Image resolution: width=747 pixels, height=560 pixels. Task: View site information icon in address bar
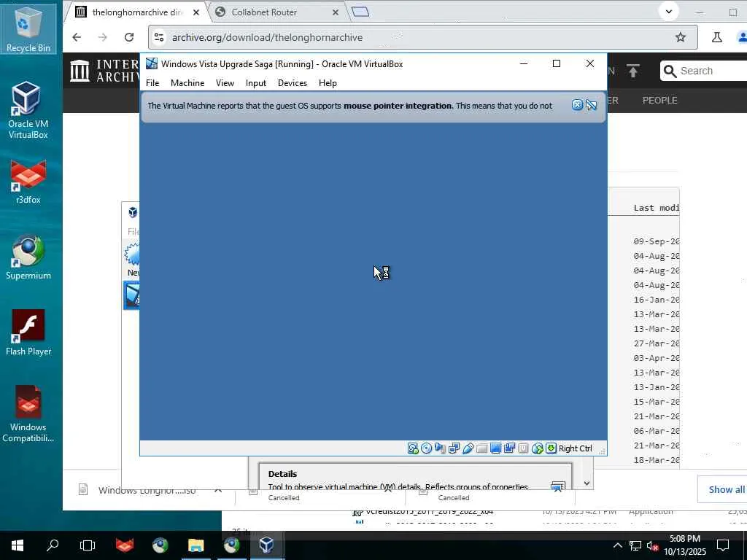coord(159,37)
